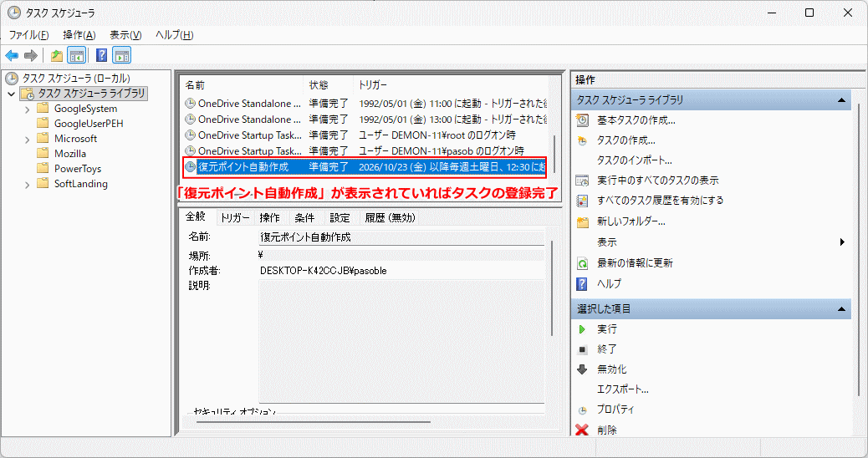
Task: Sort task list by 状態 column header
Action: tap(329, 85)
